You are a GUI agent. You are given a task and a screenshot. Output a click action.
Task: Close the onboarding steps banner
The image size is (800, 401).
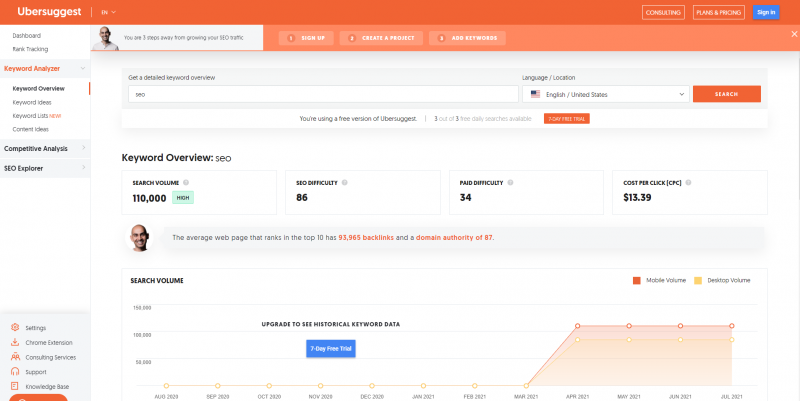(794, 34)
